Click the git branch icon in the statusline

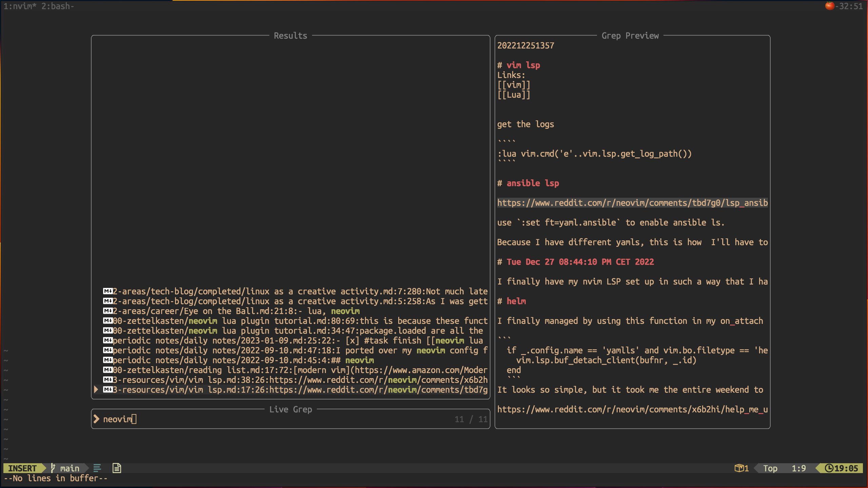pos(53,468)
